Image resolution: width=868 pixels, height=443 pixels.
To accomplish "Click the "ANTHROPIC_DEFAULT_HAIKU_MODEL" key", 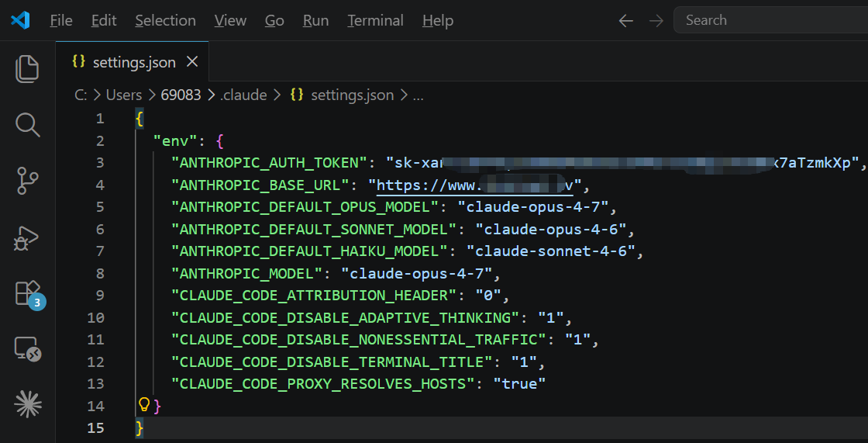I will 309,251.
